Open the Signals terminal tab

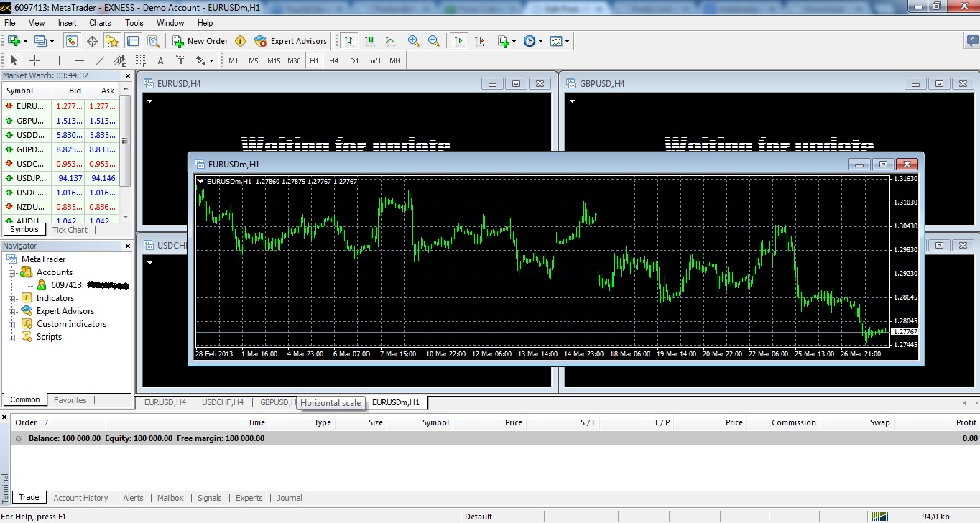pyautogui.click(x=210, y=498)
